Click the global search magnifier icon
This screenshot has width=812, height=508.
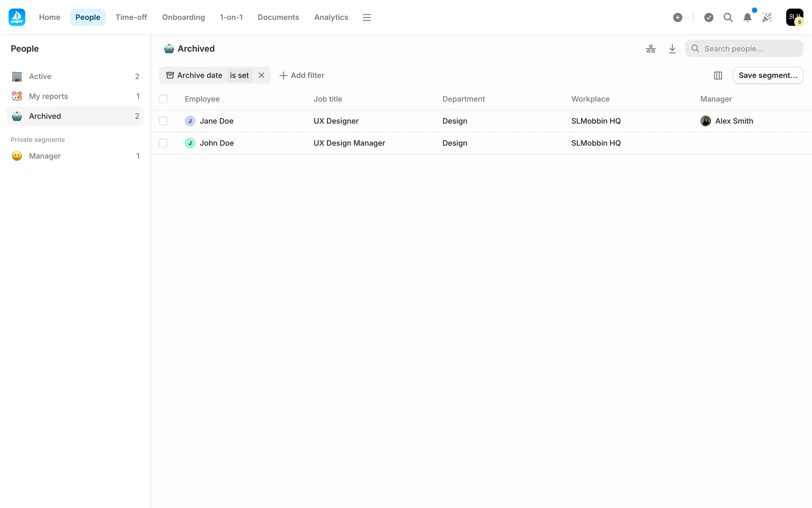pos(728,17)
